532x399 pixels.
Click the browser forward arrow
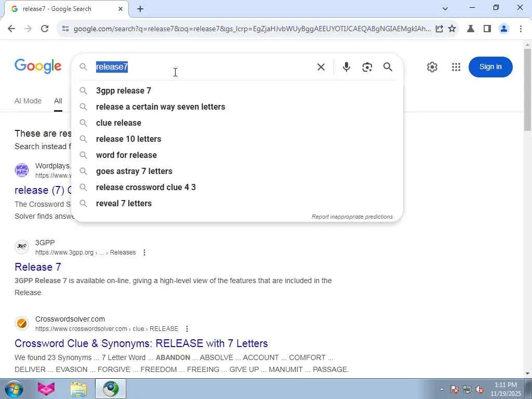click(28, 29)
